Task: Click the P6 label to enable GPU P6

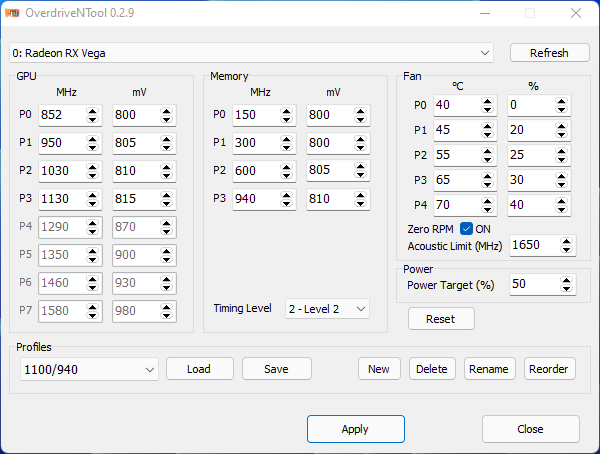Action: (x=26, y=282)
